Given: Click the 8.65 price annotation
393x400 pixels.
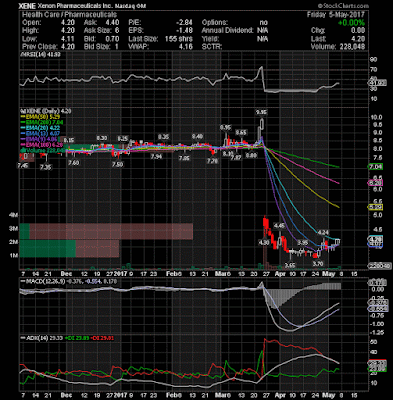Looking at the screenshot, I should 241,133.
